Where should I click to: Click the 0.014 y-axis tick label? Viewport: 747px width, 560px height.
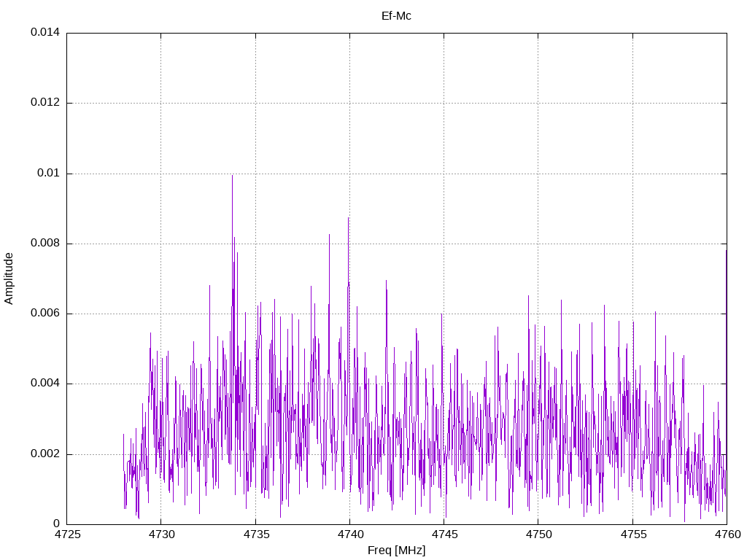pos(45,32)
